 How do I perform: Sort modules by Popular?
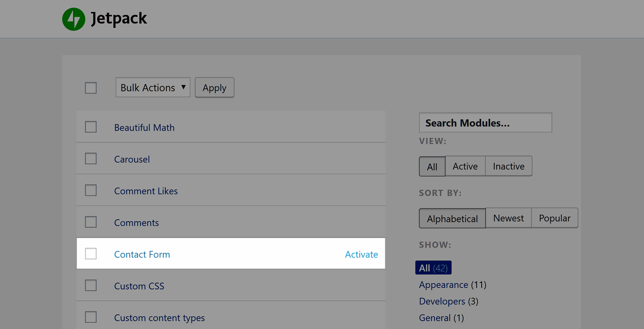pos(555,218)
